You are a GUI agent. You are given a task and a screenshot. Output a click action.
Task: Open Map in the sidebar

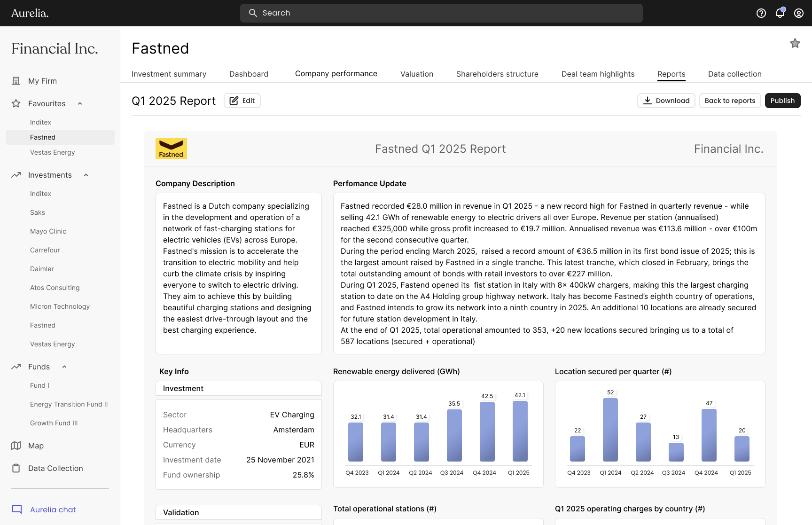coord(36,446)
